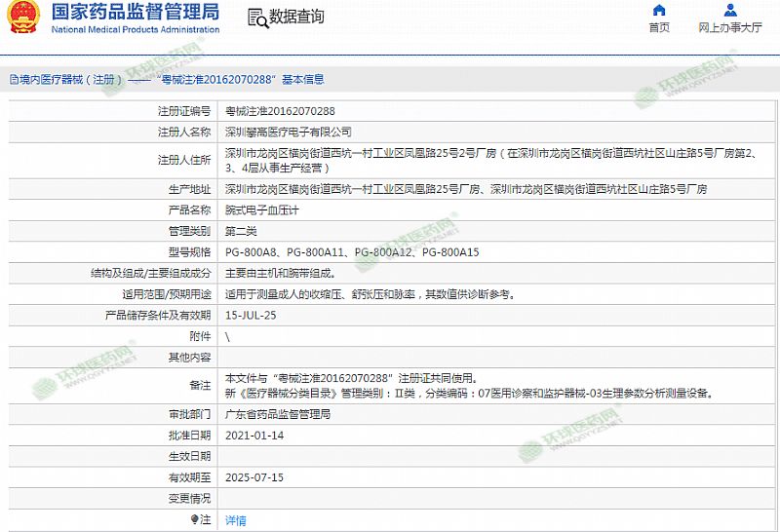Click the national emblem logo
Viewport: 780px width, 532px height.
(x=22, y=19)
